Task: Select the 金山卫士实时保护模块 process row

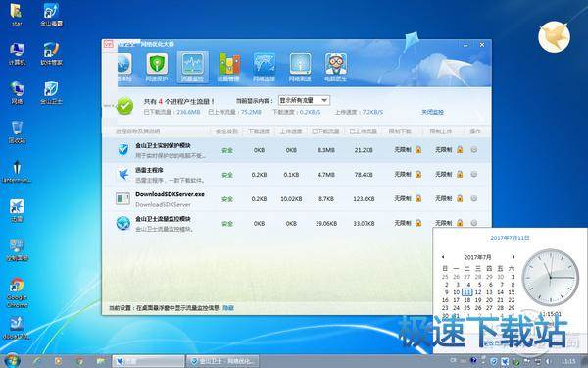Action: point(296,150)
